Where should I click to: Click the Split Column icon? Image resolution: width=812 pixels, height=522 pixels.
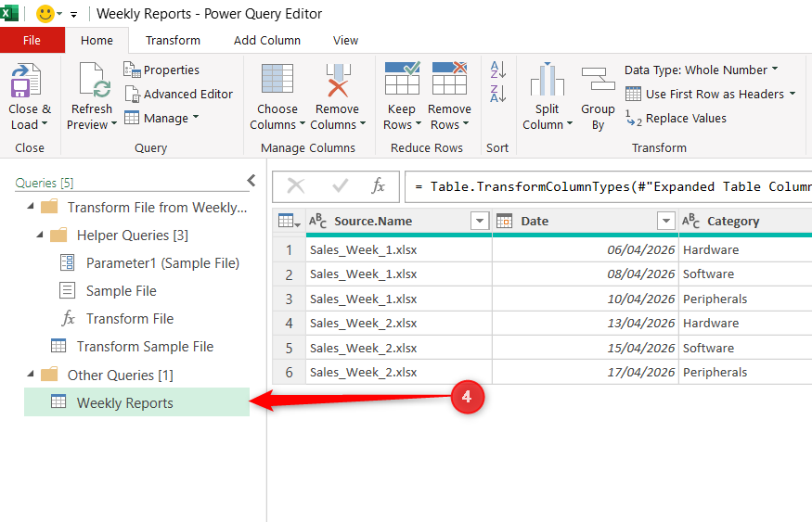pos(547,79)
